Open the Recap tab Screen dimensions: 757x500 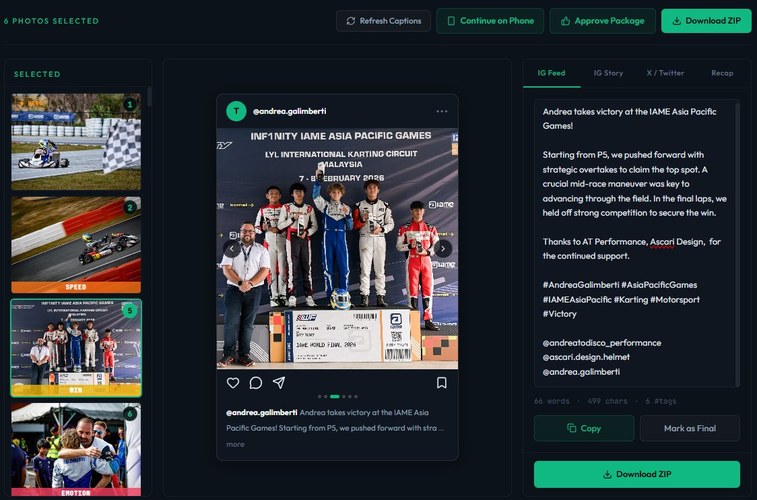click(722, 73)
